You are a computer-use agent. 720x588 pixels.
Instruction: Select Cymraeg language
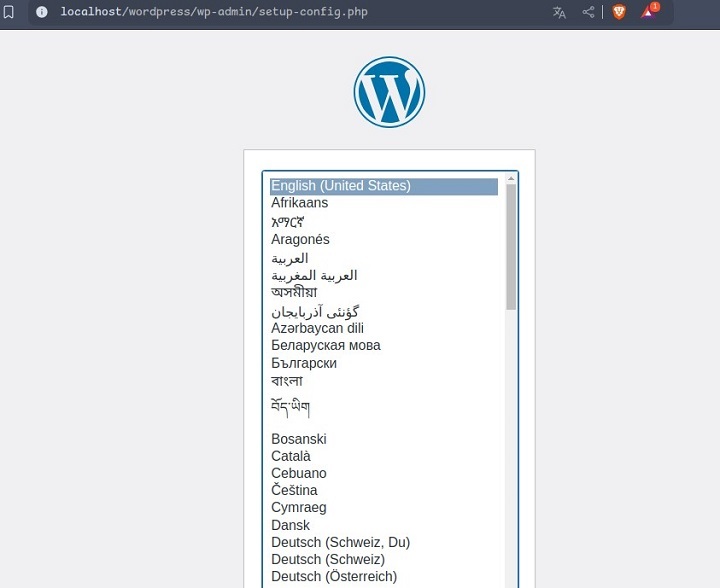(384, 508)
